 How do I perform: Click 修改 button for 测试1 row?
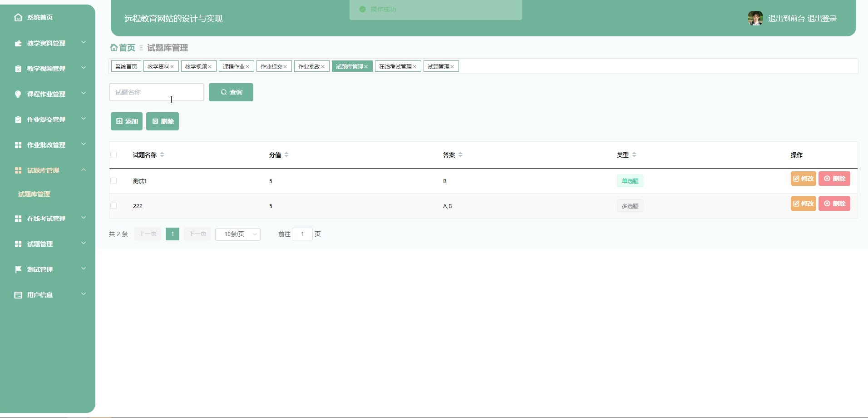click(x=803, y=179)
